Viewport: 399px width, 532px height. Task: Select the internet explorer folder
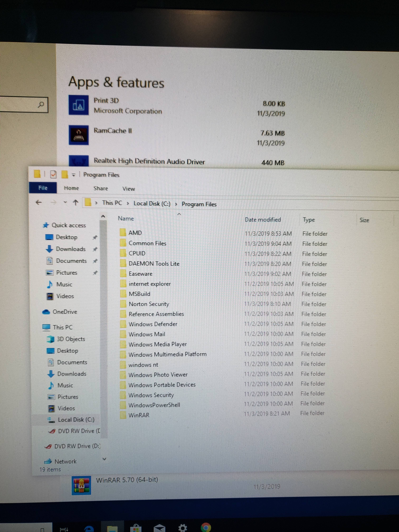coord(150,284)
